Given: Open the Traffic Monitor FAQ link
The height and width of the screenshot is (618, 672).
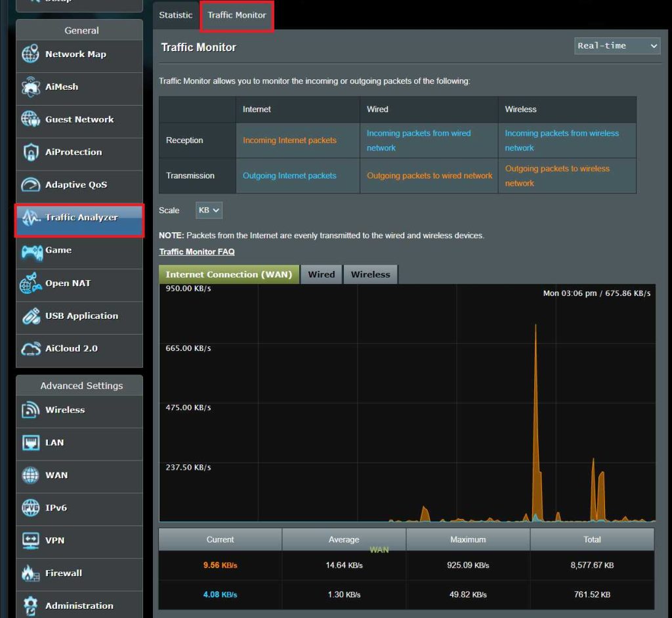Looking at the screenshot, I should click(197, 252).
